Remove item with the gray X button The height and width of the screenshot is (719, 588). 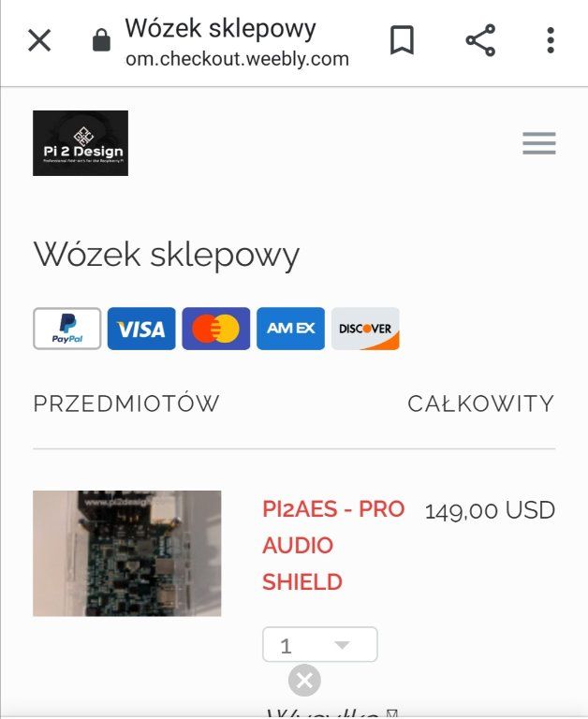304,680
